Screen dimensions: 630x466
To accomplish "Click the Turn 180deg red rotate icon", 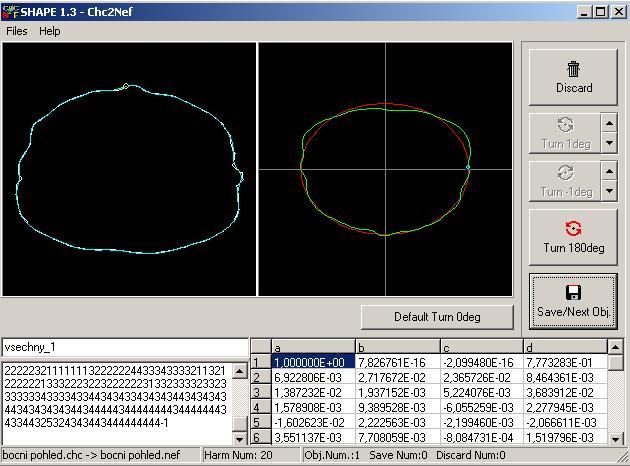I will (573, 229).
